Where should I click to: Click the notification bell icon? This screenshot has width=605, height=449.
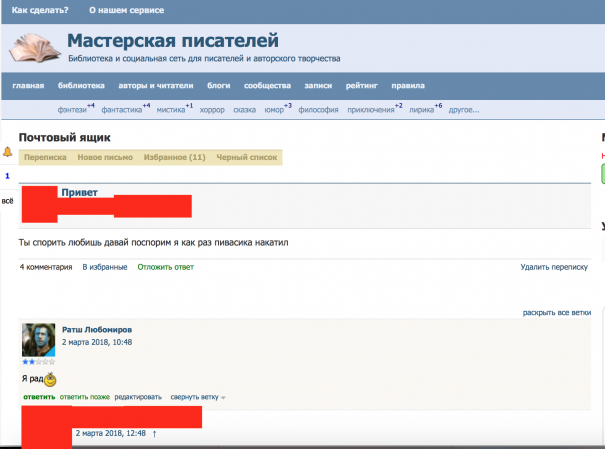click(8, 152)
